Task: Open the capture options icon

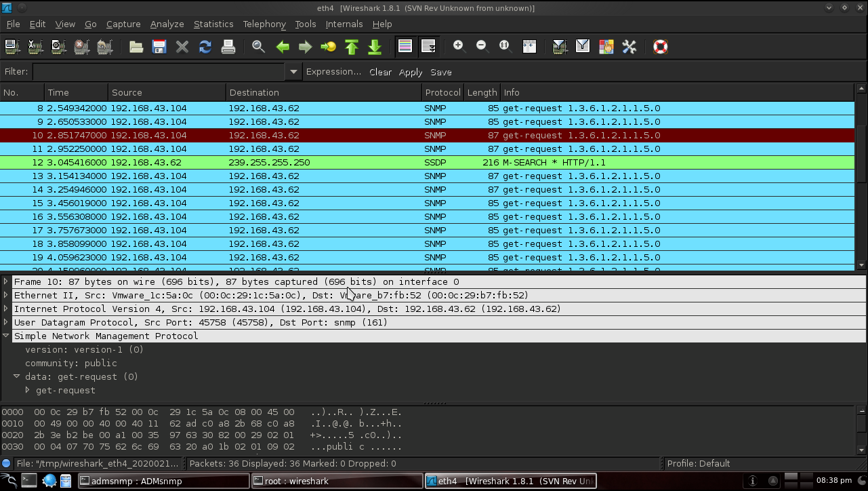Action: pos(35,47)
